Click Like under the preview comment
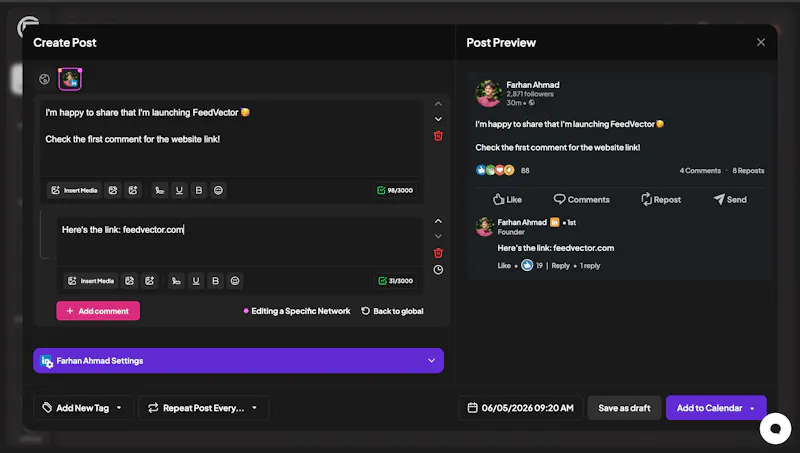800x453 pixels. coord(504,265)
